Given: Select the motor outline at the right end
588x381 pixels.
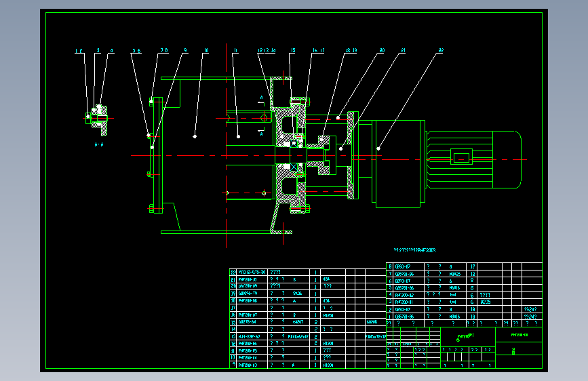Looking at the screenshot, I should click(x=473, y=160).
